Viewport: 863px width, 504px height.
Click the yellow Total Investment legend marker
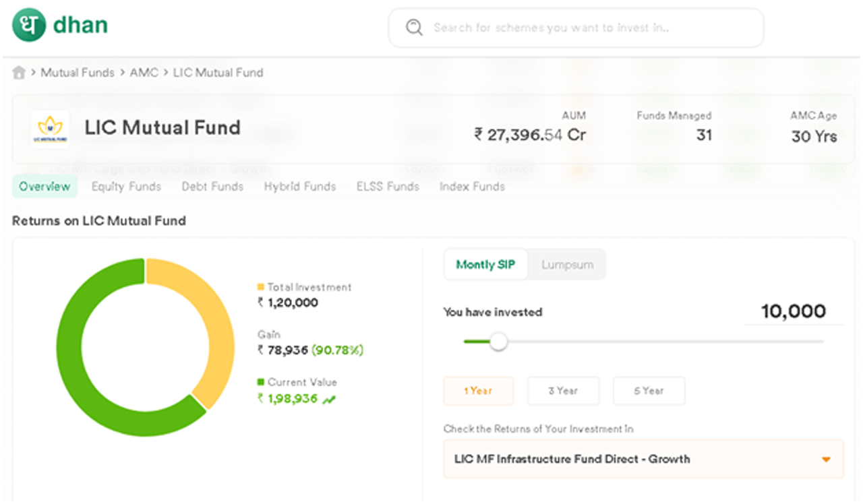point(260,286)
